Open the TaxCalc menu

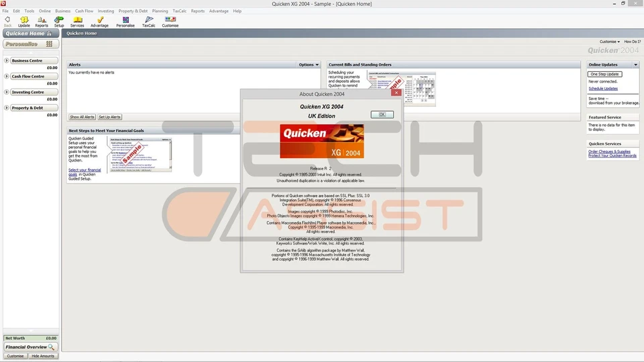click(180, 11)
